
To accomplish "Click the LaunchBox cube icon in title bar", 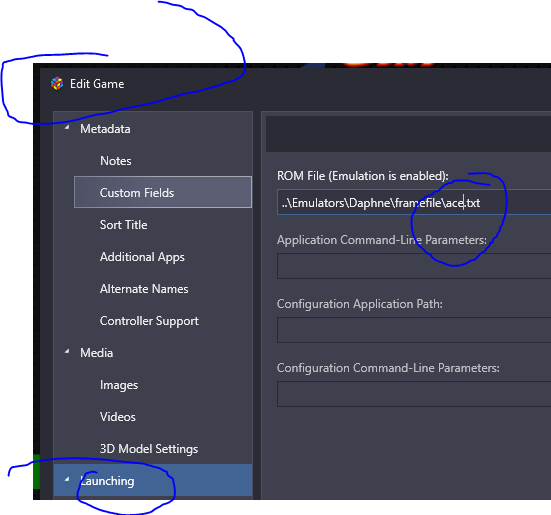I will [57, 84].
